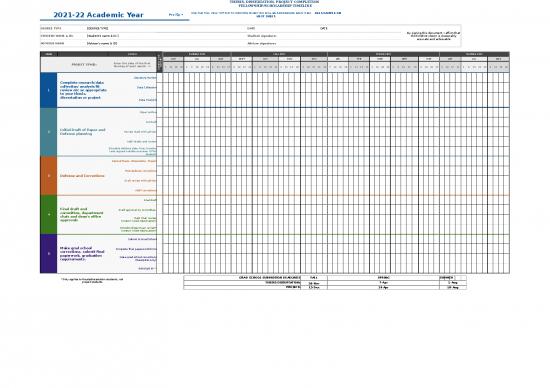Image resolution: width=550 pixels, height=388 pixels.
Task: Select GRAD SCHOOL SUBMISSION DEADLINES label
Action: [x=269, y=277]
